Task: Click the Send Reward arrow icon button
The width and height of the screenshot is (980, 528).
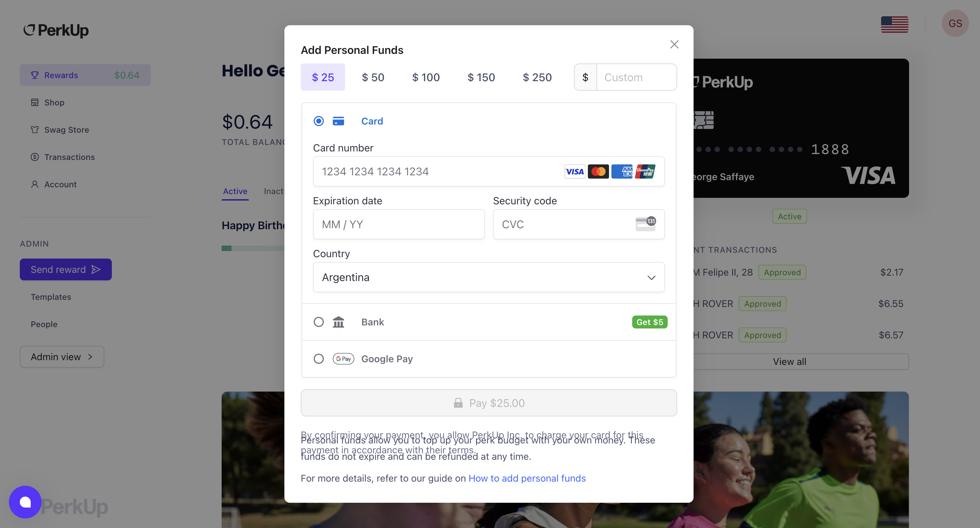Action: 96,268
